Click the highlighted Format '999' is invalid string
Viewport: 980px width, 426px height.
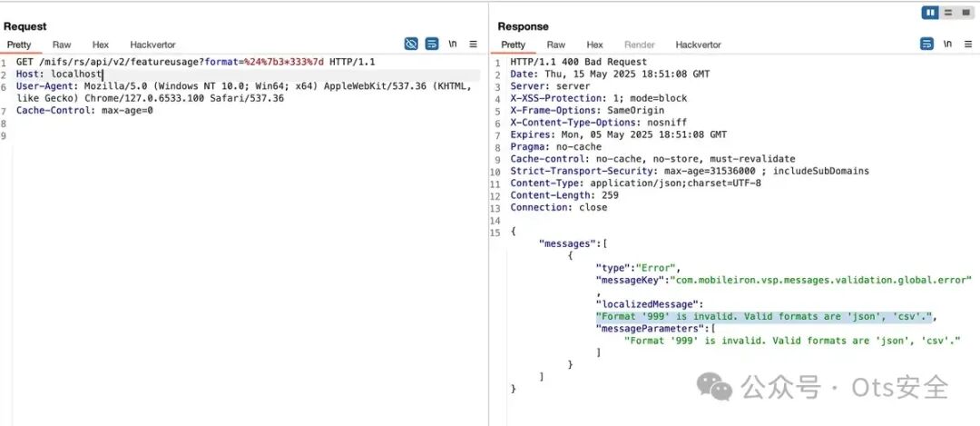pos(764,316)
